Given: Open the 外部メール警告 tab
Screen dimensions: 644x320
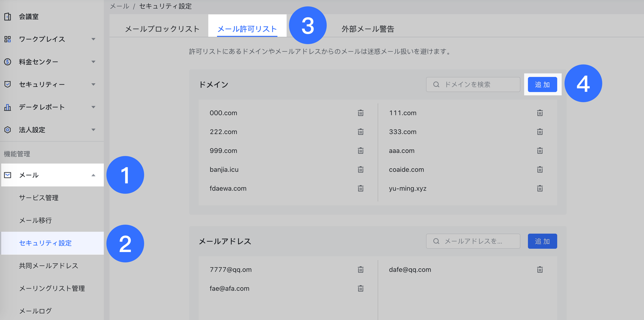Looking at the screenshot, I should pyautogui.click(x=368, y=29).
